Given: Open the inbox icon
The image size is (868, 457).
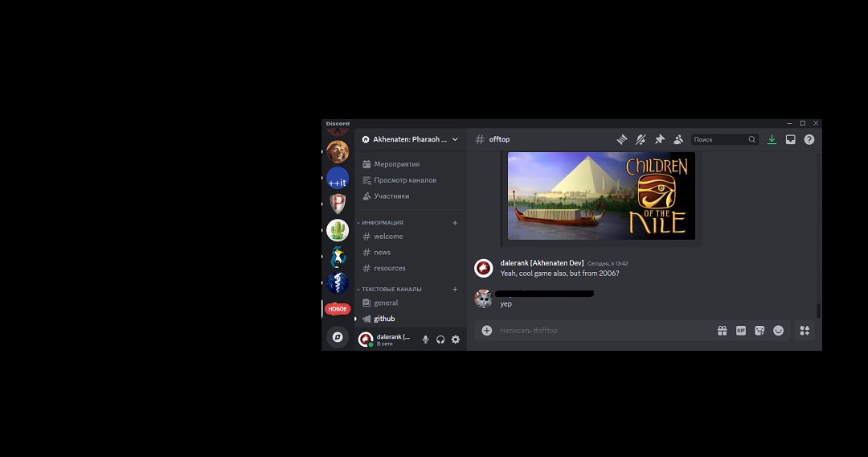Looking at the screenshot, I should coord(791,139).
